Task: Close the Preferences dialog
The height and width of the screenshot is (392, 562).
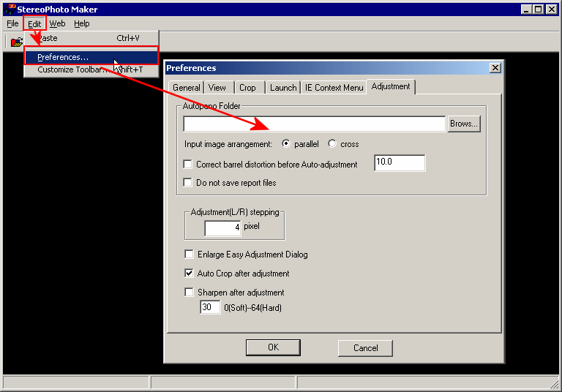Action: point(495,68)
